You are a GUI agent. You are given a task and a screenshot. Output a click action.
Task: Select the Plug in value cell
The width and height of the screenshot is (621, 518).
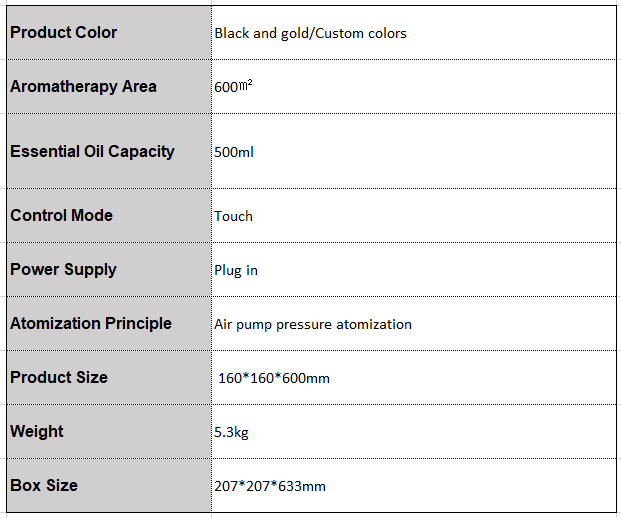(414, 269)
